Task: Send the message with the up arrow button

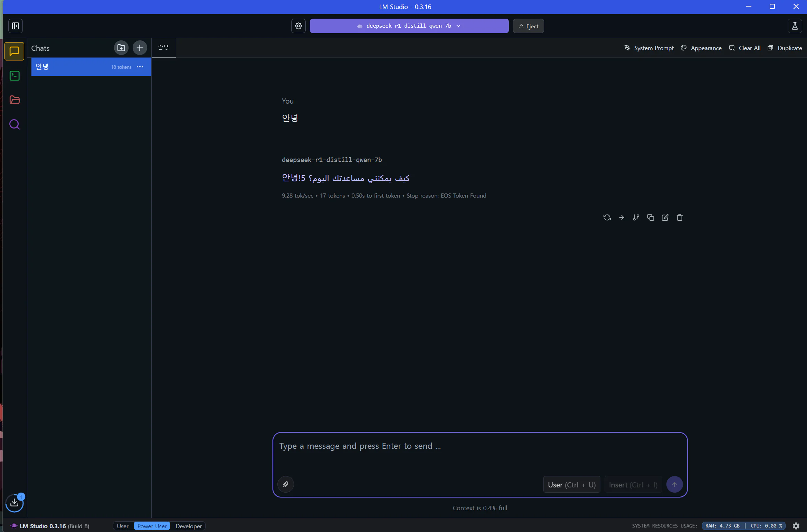Action: coord(674,484)
